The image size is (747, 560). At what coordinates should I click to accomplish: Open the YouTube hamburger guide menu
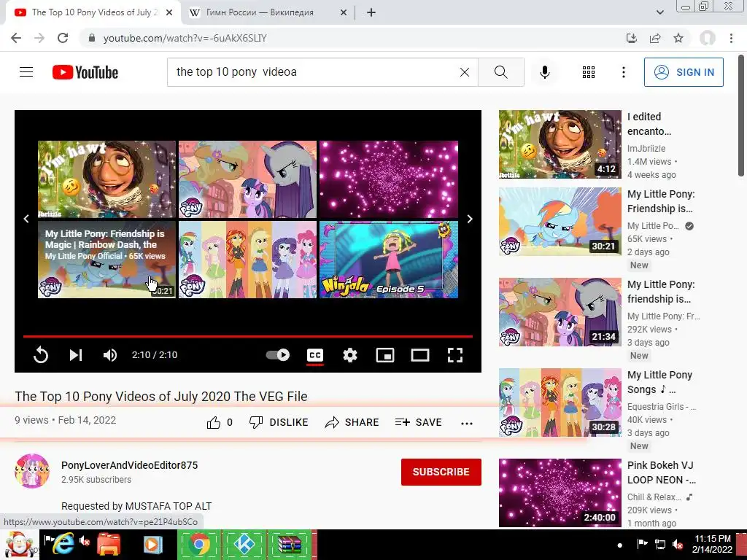click(x=26, y=72)
